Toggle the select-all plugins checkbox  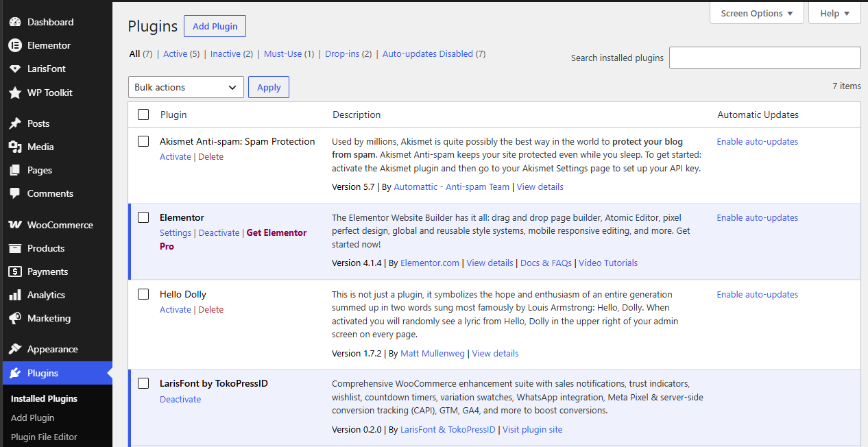[x=143, y=114]
